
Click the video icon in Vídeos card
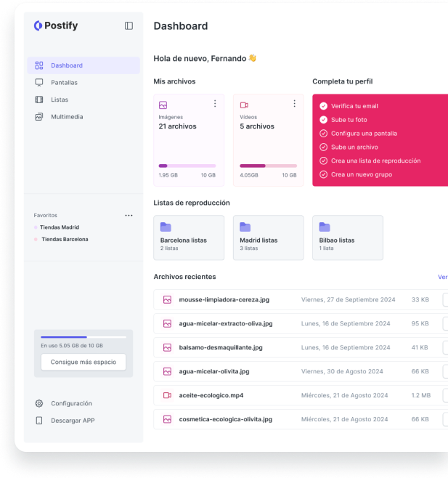[x=244, y=105]
